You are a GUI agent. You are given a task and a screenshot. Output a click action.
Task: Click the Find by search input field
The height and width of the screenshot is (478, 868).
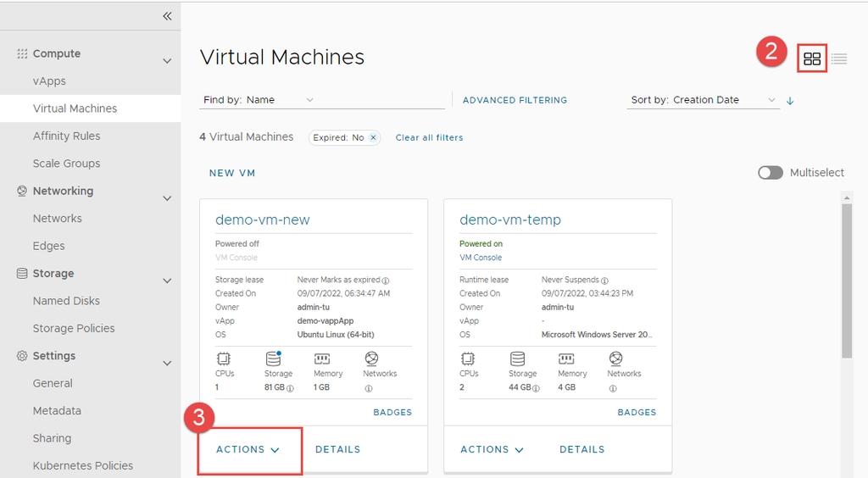pyautogui.click(x=381, y=100)
